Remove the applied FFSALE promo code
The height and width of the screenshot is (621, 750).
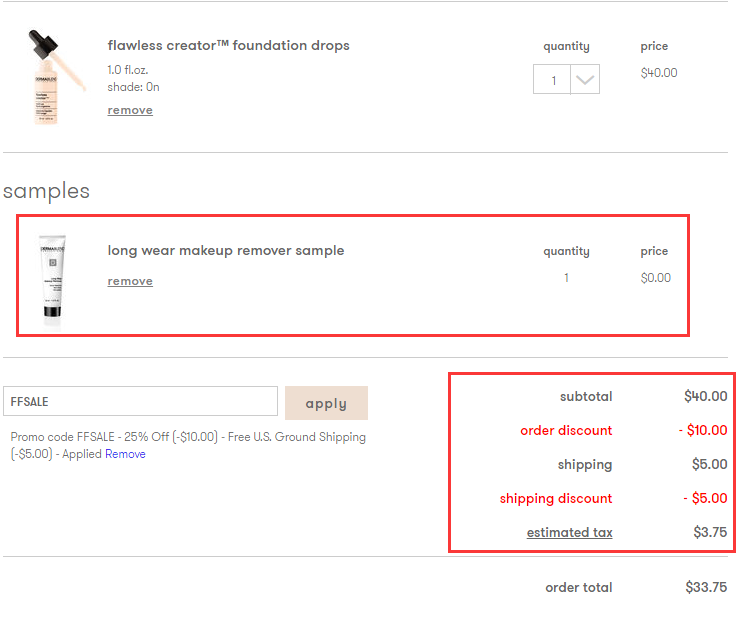(x=125, y=454)
